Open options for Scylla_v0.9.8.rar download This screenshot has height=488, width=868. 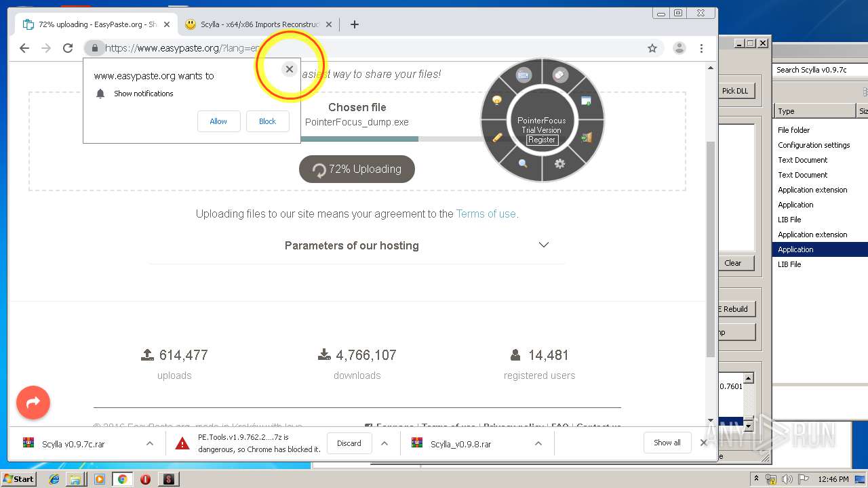point(538,443)
